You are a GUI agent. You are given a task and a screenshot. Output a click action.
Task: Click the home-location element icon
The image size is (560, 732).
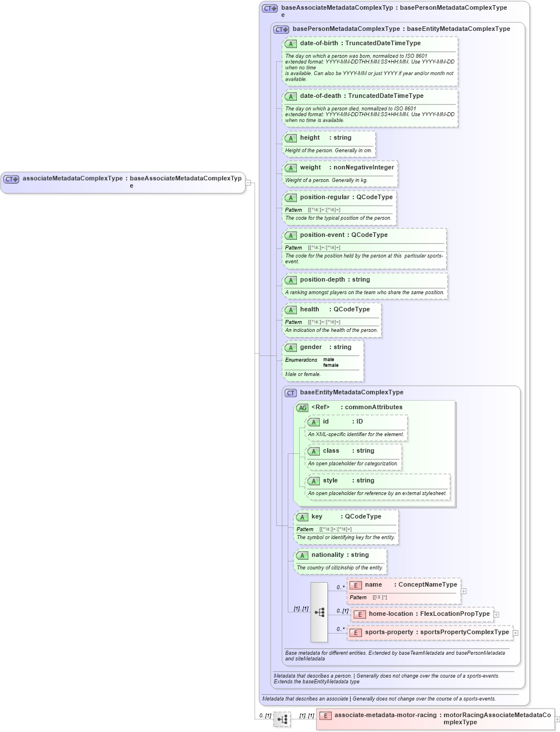(360, 614)
